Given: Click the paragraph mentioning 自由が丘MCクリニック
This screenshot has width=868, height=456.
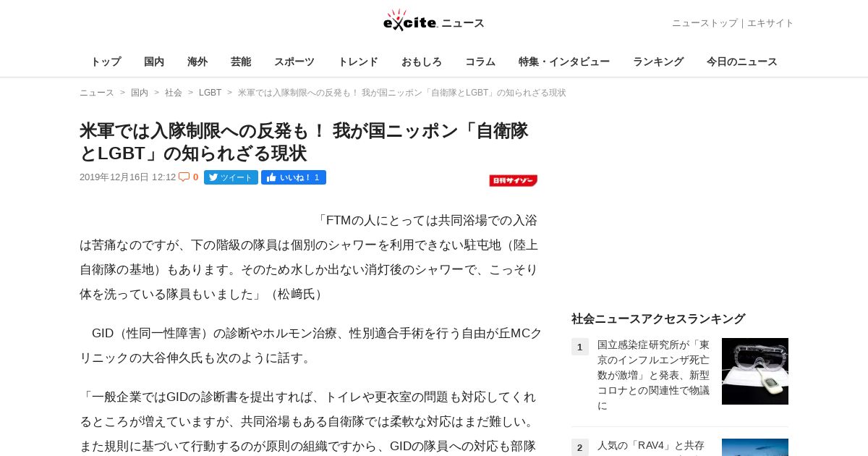Looking at the screenshot, I should coord(311,345).
